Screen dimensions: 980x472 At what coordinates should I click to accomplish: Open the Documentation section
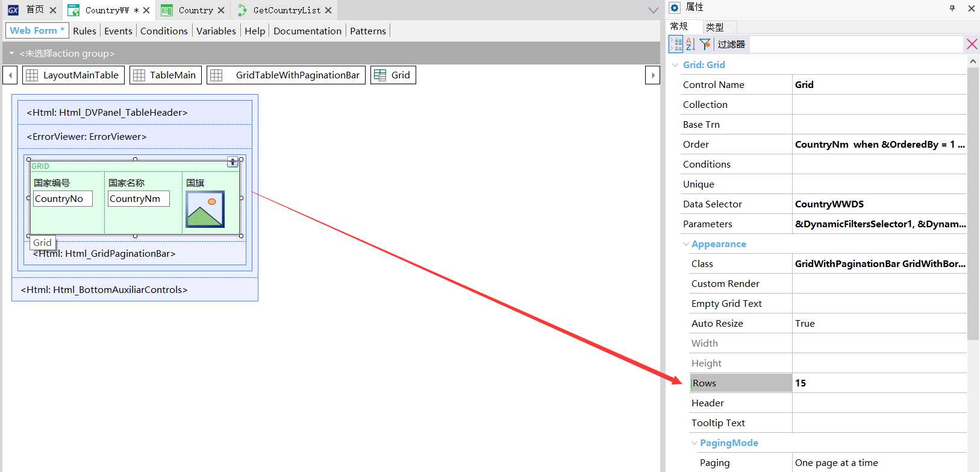pos(307,31)
